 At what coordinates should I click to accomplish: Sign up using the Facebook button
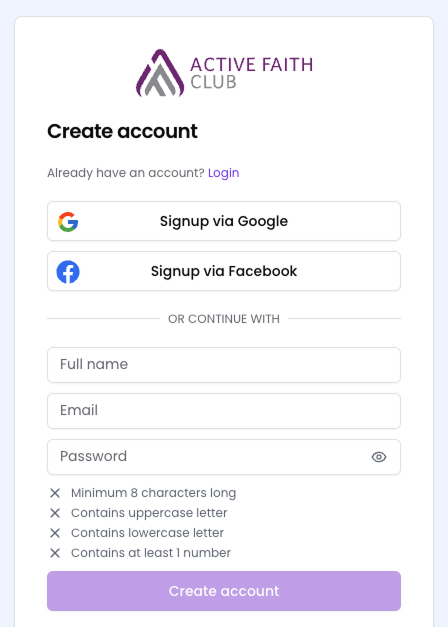[224, 271]
